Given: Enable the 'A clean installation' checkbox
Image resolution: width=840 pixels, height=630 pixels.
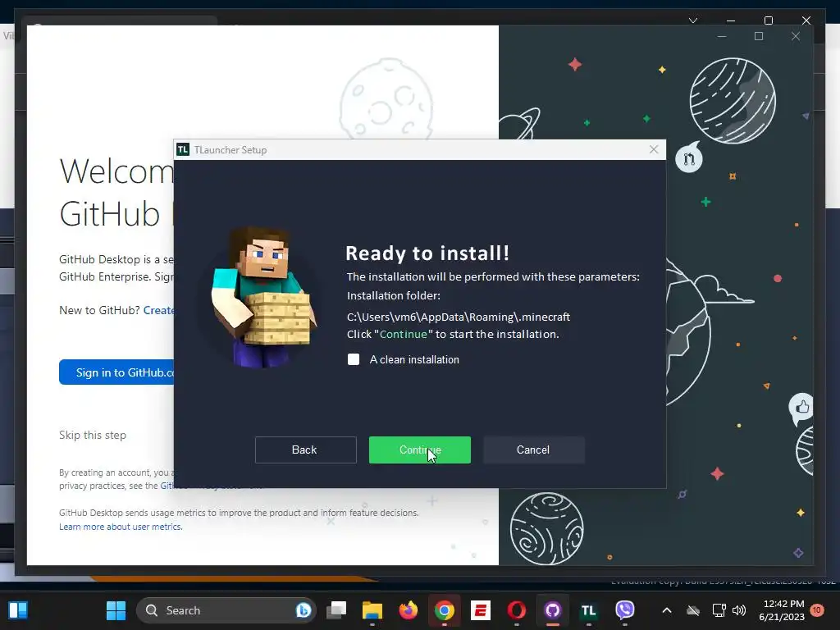Looking at the screenshot, I should pos(354,359).
